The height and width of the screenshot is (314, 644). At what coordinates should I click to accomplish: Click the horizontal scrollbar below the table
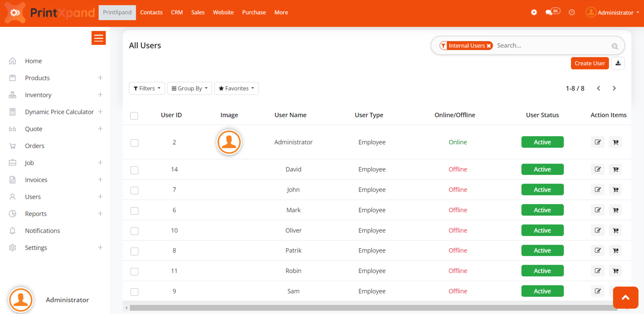point(373,308)
